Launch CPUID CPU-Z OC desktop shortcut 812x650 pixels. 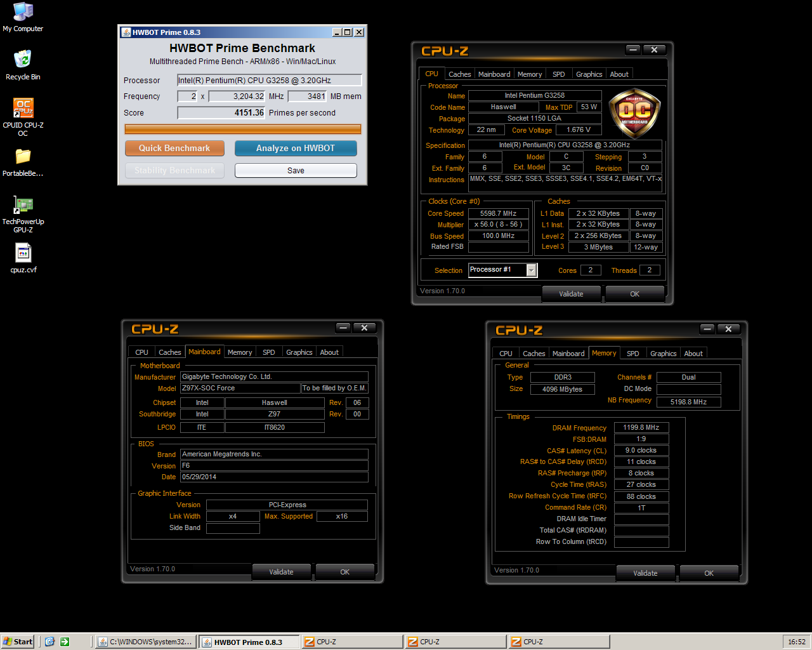23,117
